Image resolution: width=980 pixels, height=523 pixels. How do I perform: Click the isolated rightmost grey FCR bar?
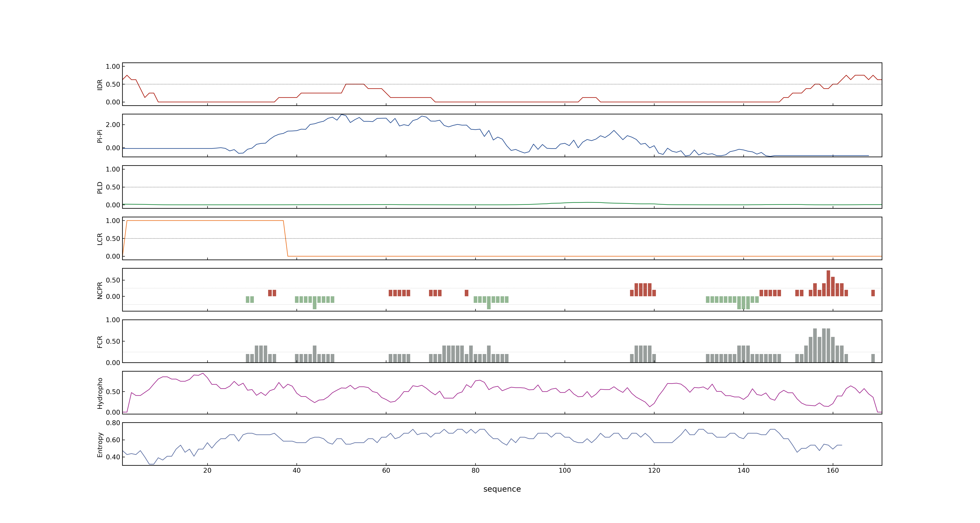pos(873,358)
